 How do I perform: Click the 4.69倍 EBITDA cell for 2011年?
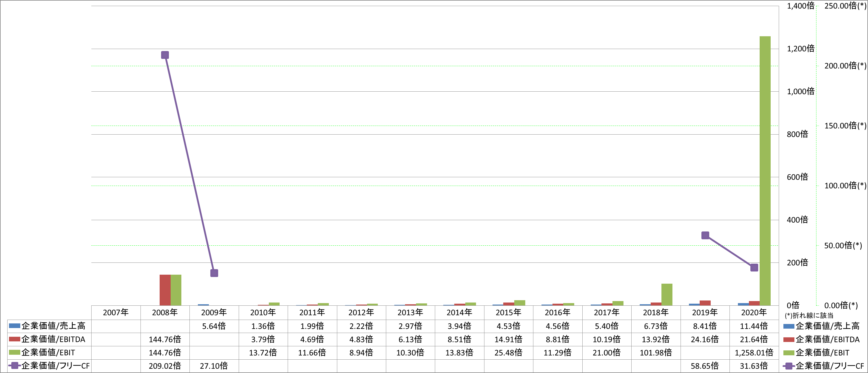point(312,339)
